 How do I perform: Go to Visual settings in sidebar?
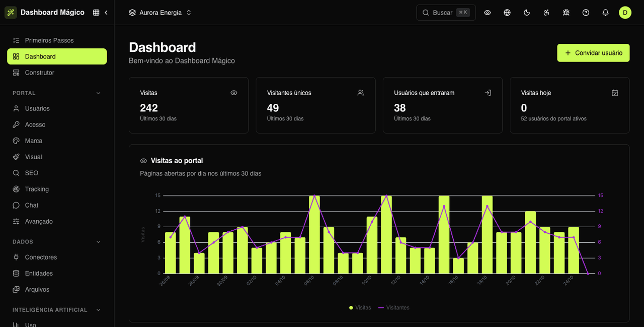click(57, 157)
